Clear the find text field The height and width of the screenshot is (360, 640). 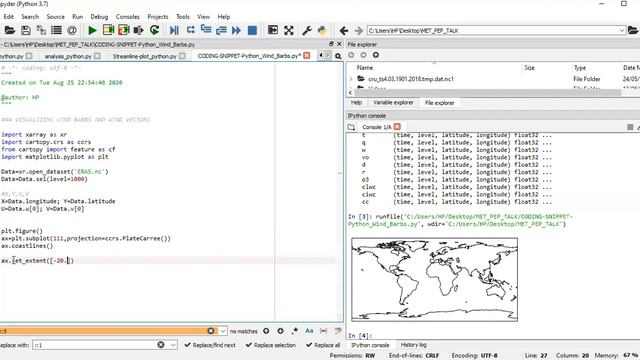pos(211,331)
